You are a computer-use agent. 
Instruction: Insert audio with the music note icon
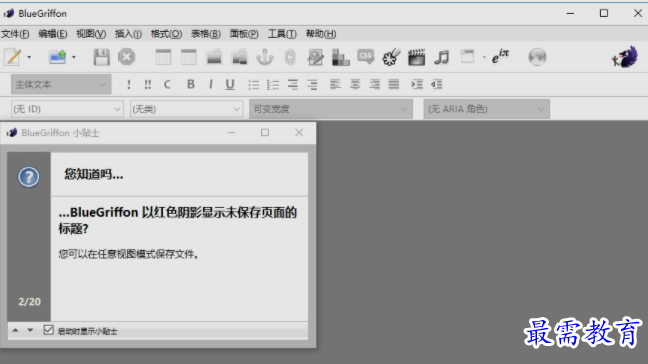[x=441, y=57]
